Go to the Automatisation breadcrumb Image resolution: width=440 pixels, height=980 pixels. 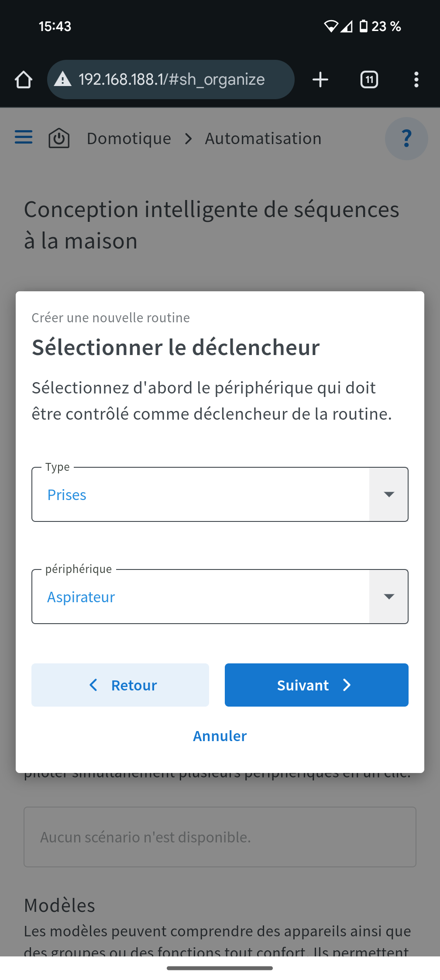263,138
